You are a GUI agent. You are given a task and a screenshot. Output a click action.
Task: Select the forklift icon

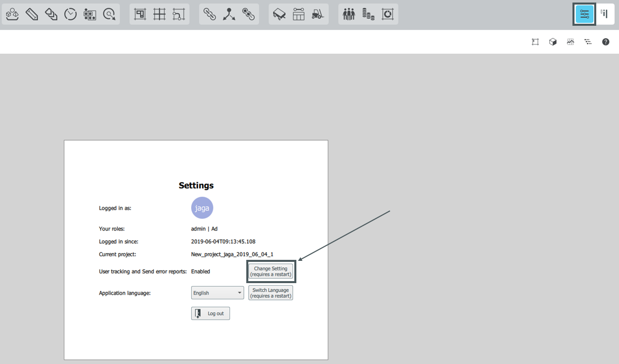318,14
